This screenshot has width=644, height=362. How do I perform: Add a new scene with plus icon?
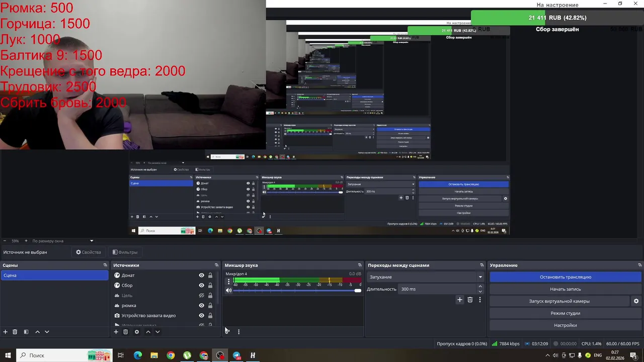[x=6, y=332]
